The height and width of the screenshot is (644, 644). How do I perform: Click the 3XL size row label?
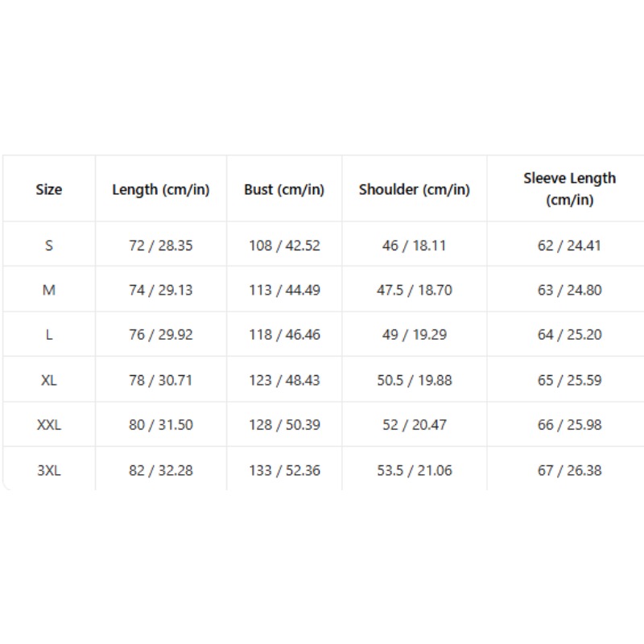coord(49,470)
